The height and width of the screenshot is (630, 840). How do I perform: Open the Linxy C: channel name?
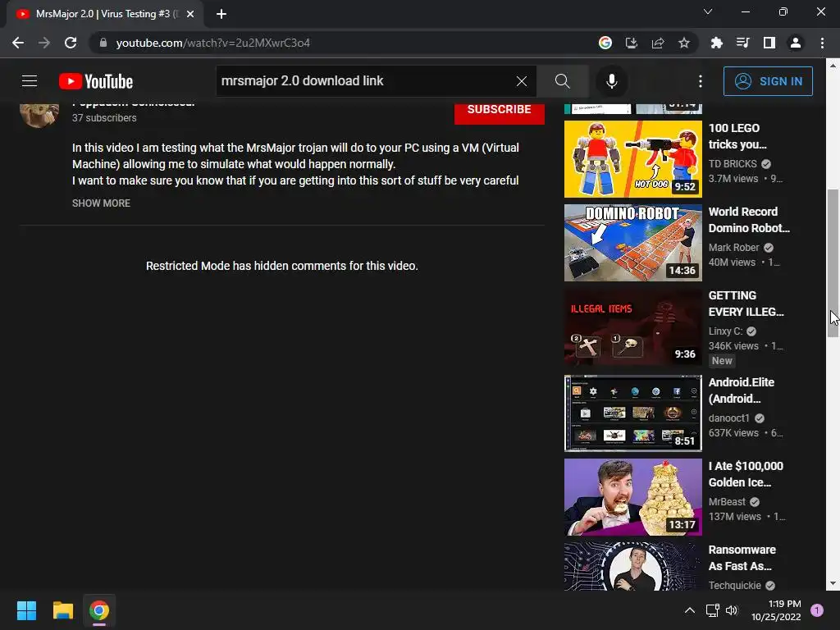click(725, 331)
